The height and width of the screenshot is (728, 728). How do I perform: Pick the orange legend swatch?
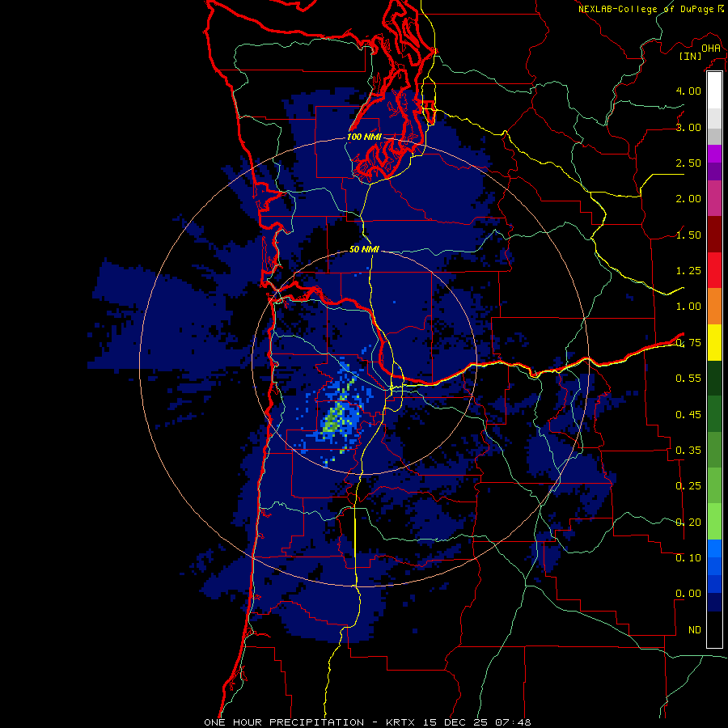pos(714,307)
